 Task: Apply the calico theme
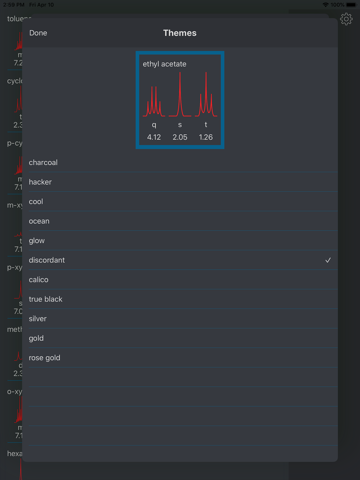click(x=180, y=280)
